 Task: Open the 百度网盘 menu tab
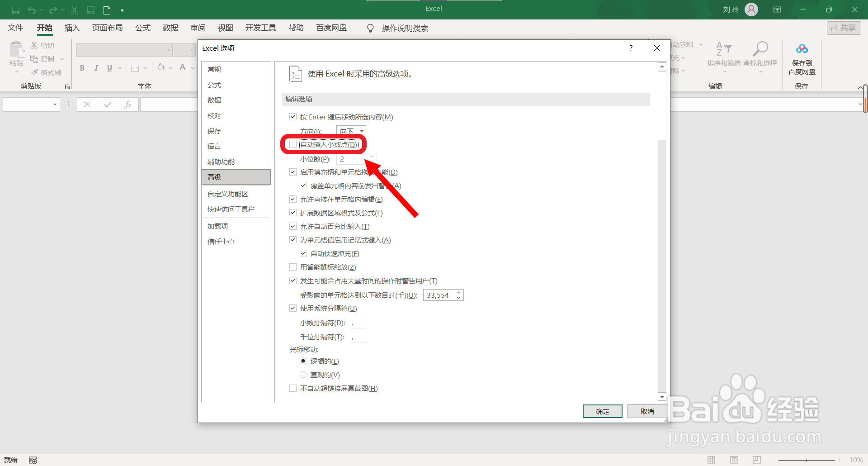point(331,28)
